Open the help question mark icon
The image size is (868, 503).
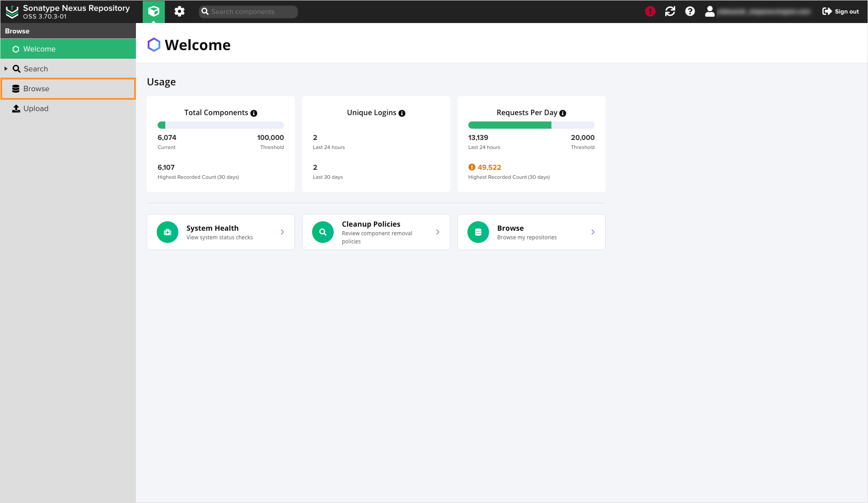click(690, 11)
